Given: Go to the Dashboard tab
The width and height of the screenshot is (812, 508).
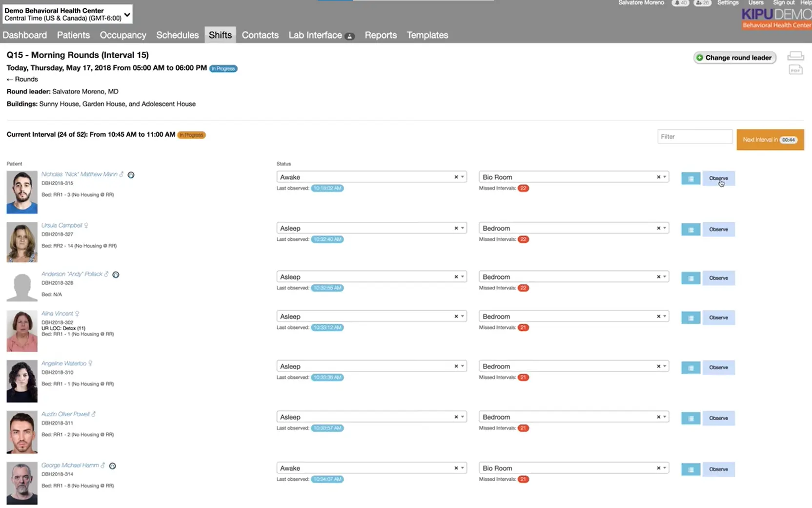Looking at the screenshot, I should click(x=25, y=35).
